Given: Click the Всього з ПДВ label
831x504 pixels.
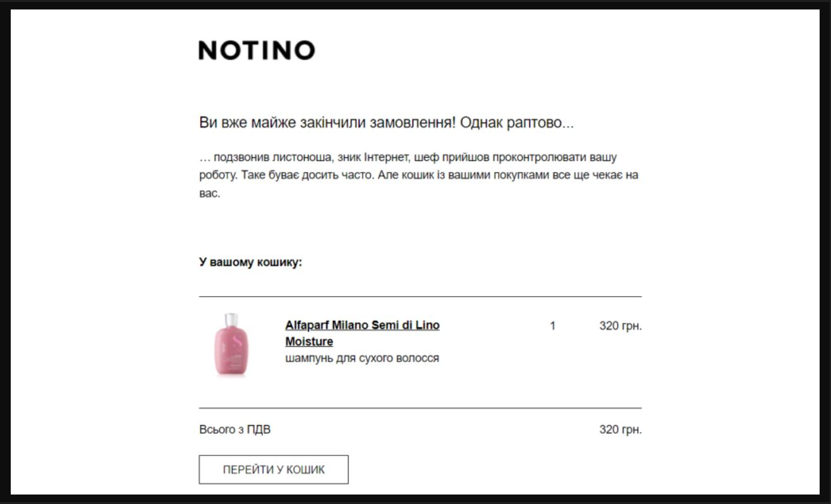Looking at the screenshot, I should (234, 430).
